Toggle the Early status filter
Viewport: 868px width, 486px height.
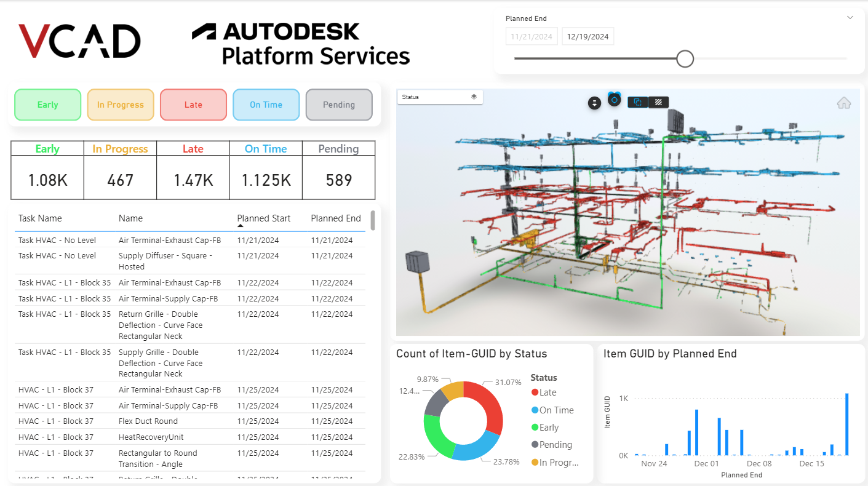pyautogui.click(x=47, y=105)
